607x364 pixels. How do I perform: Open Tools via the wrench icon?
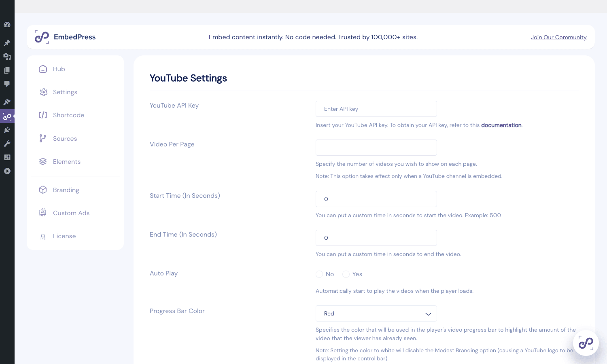click(x=7, y=144)
